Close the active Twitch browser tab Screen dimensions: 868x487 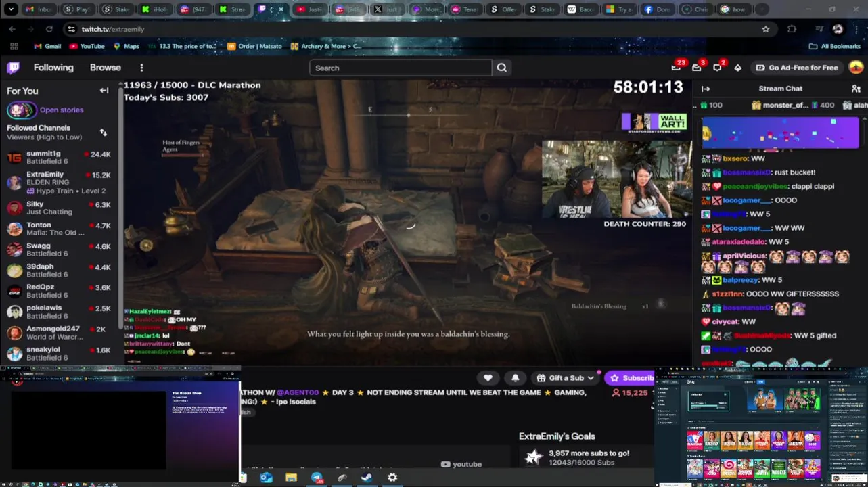pyautogui.click(x=281, y=9)
